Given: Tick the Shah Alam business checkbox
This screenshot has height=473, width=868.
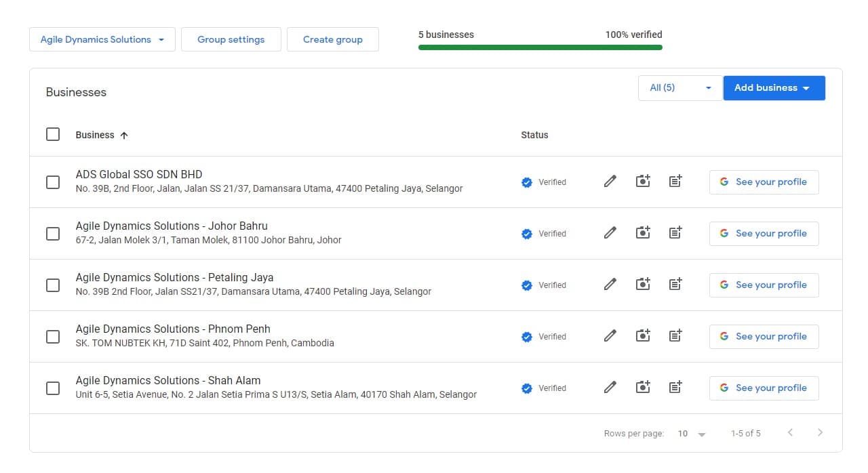Looking at the screenshot, I should [53, 388].
